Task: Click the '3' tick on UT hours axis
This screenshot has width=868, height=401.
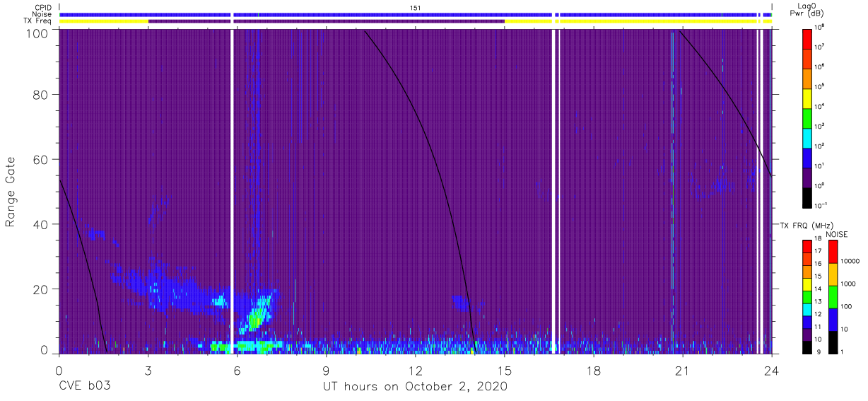Action: (x=148, y=369)
